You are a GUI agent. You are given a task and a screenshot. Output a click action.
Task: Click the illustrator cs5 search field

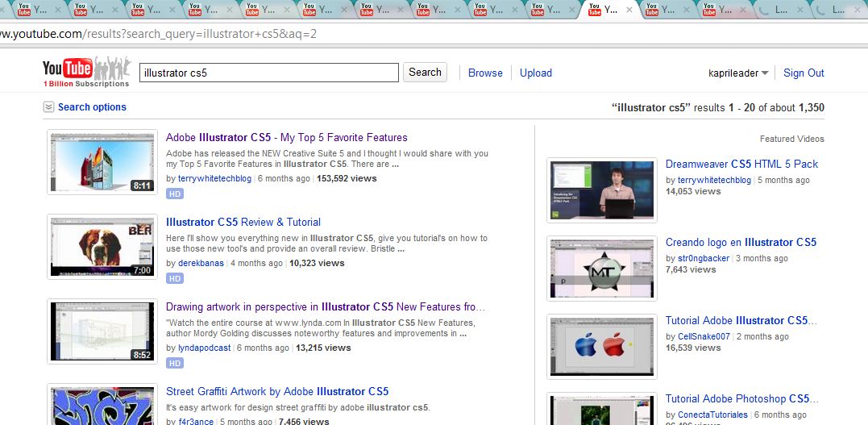269,73
